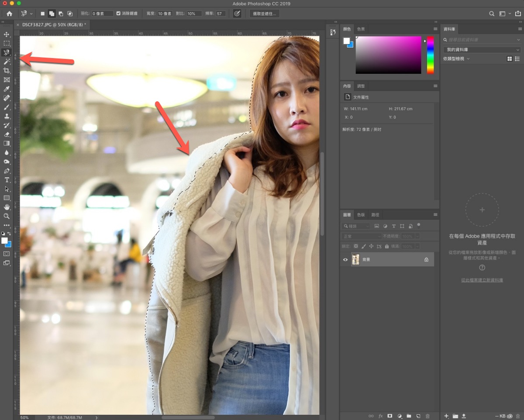Select the Magic Wand tool
Image resolution: width=524 pixels, height=420 pixels.
(x=7, y=62)
